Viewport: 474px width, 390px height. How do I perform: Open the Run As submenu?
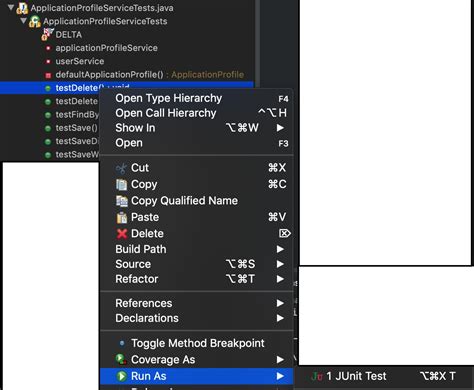[x=197, y=376]
